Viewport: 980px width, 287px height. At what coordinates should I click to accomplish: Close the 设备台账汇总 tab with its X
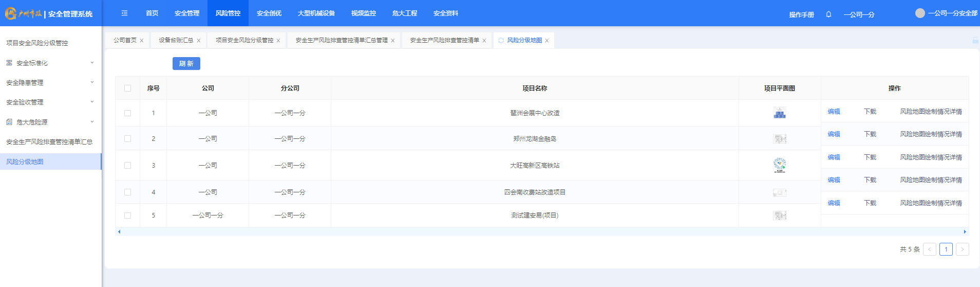coord(199,41)
